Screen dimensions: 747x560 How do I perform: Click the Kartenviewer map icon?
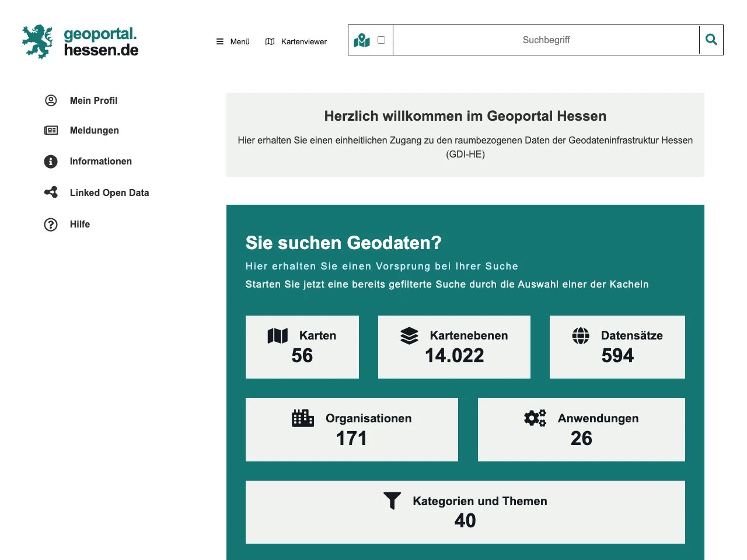coord(270,41)
